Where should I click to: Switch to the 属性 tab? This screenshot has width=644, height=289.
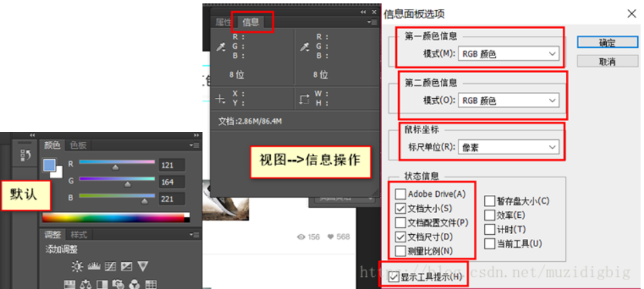tap(223, 22)
